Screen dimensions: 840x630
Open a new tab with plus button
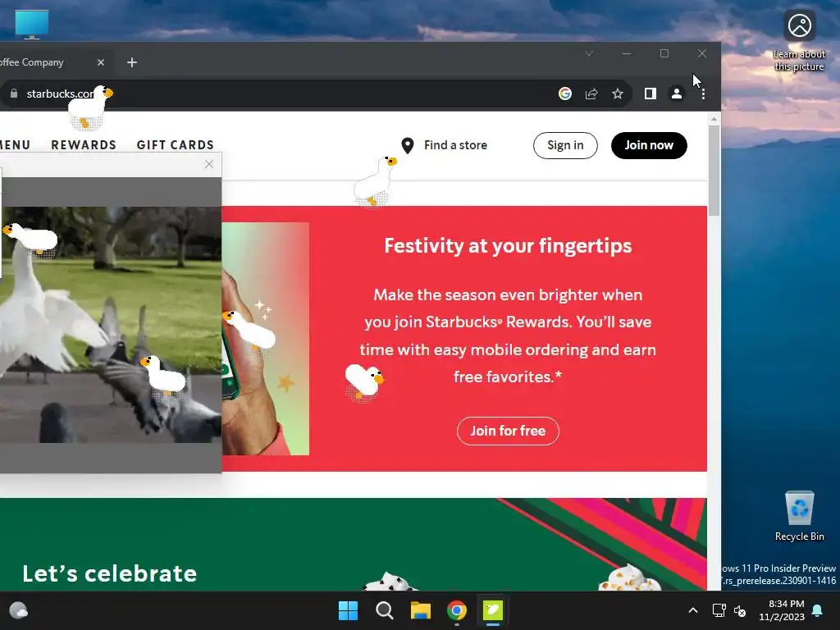coord(132,62)
